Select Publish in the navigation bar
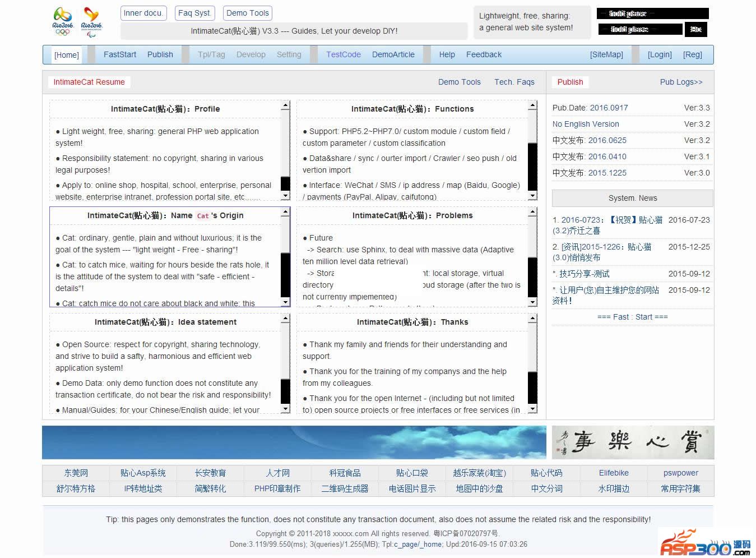Image resolution: width=756 pixels, height=558 pixels. [x=160, y=54]
